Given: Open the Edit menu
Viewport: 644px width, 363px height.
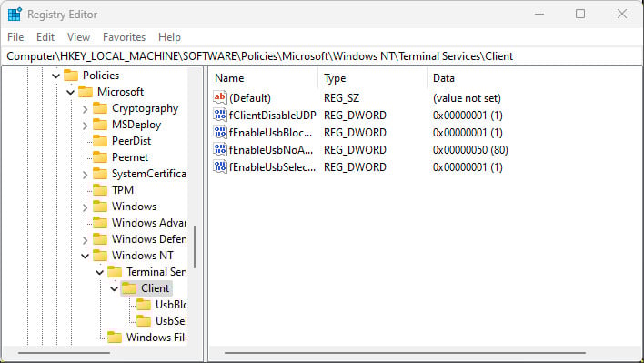Looking at the screenshot, I should click(45, 37).
